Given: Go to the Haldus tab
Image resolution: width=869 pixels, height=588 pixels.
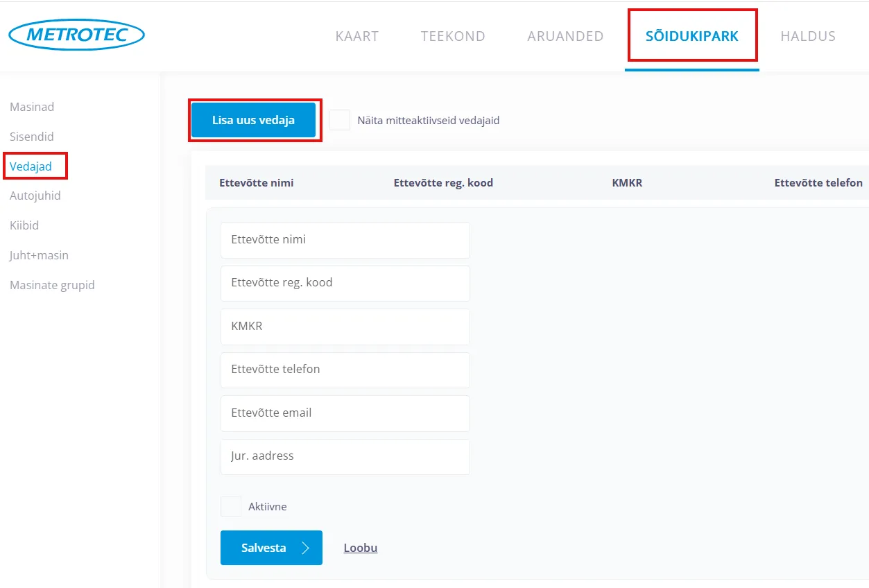Looking at the screenshot, I should [807, 36].
